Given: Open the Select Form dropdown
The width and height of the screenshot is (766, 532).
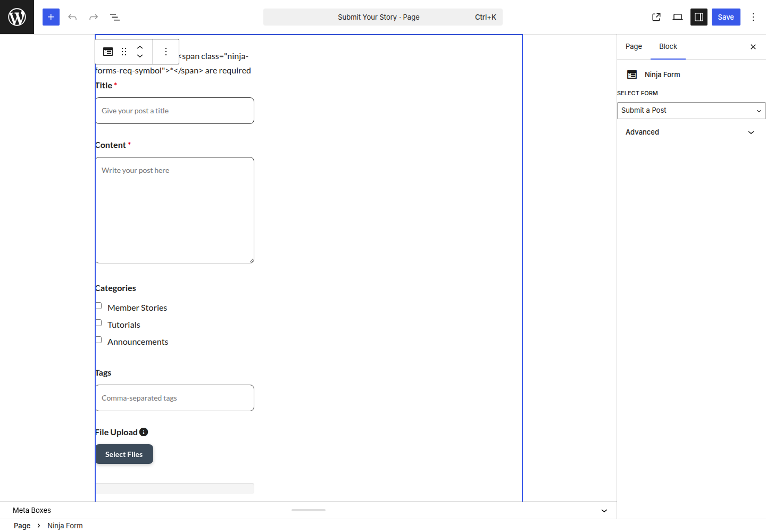Looking at the screenshot, I should pos(692,111).
